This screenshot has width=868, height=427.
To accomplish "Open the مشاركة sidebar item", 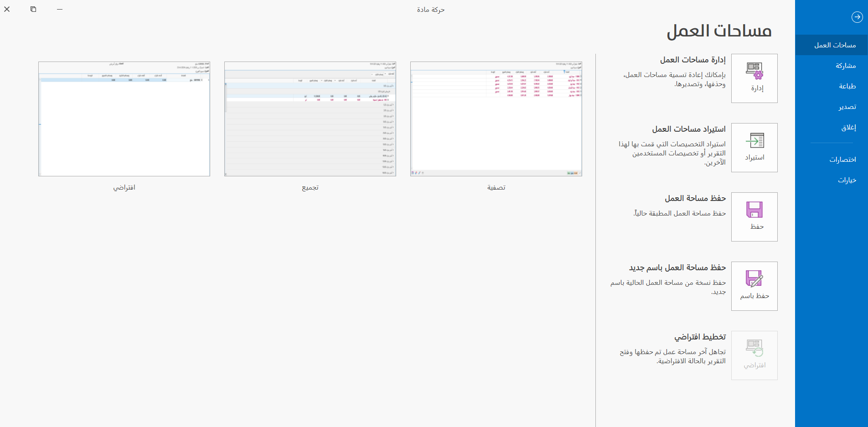I will (x=832, y=66).
